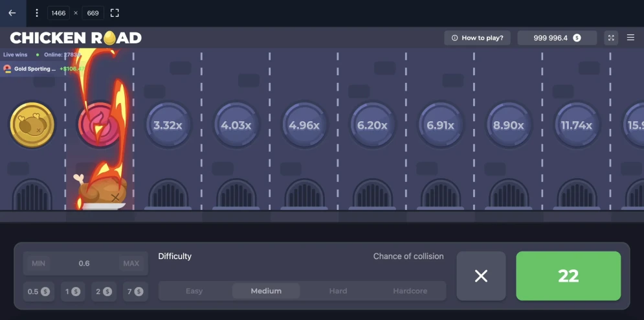
Task: Click the gold roasted chicken coin
Action: [x=32, y=125]
